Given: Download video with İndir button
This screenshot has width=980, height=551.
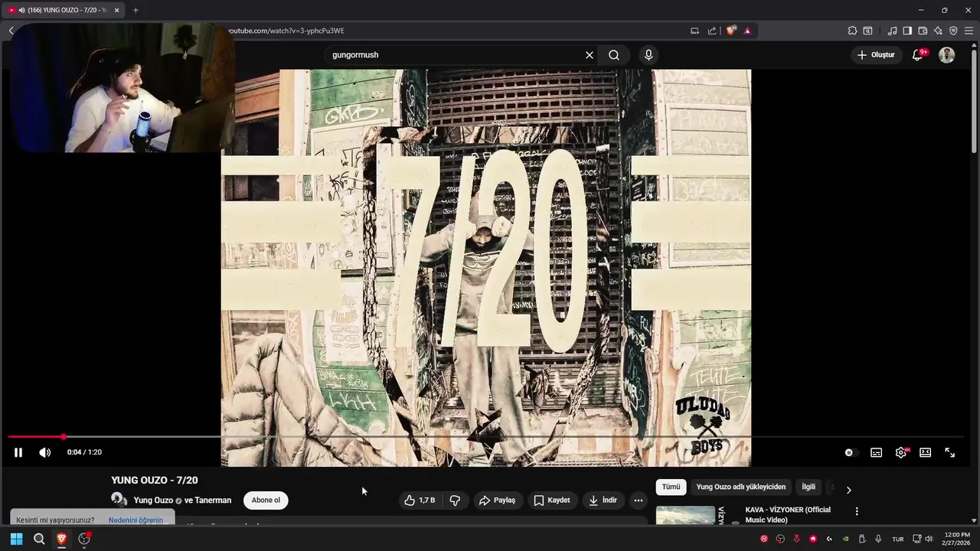Looking at the screenshot, I should 603,500.
